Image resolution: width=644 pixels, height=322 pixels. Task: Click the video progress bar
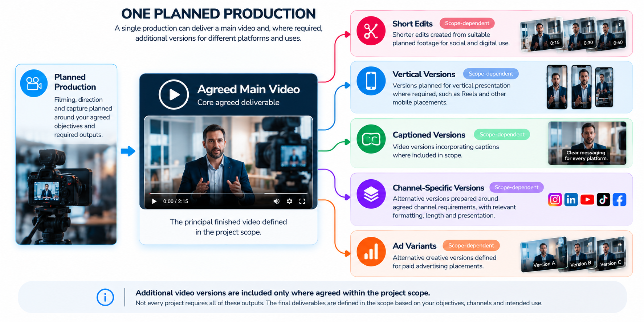(x=229, y=193)
